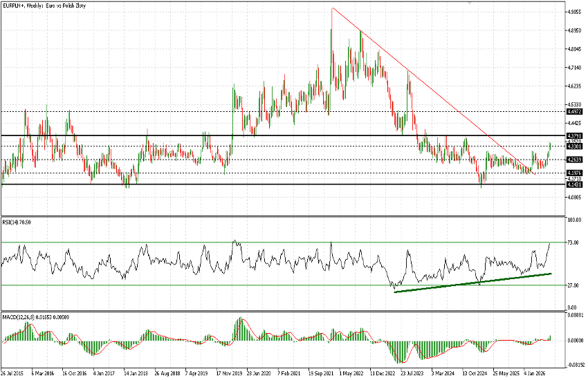The height and width of the screenshot is (380, 588).
Task: Click the '4 Jun 2017' date label
Action: (x=104, y=374)
